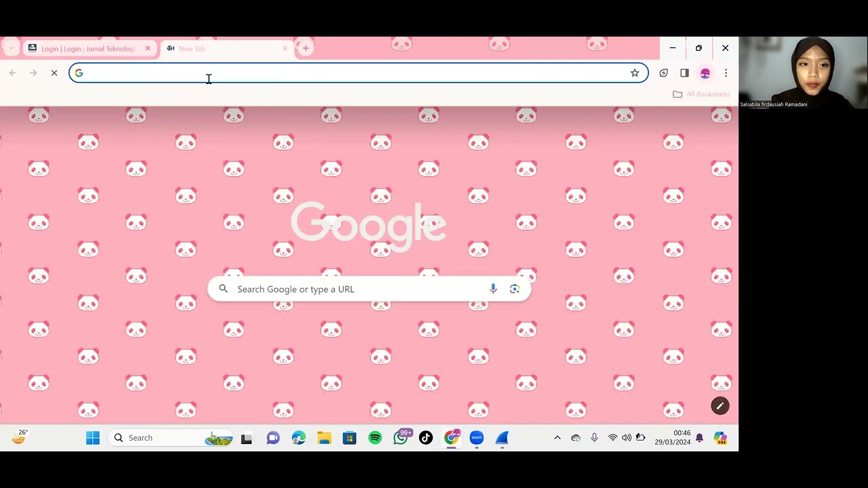This screenshot has height=488, width=868.
Task: Toggle the browser side panel
Action: [684, 73]
